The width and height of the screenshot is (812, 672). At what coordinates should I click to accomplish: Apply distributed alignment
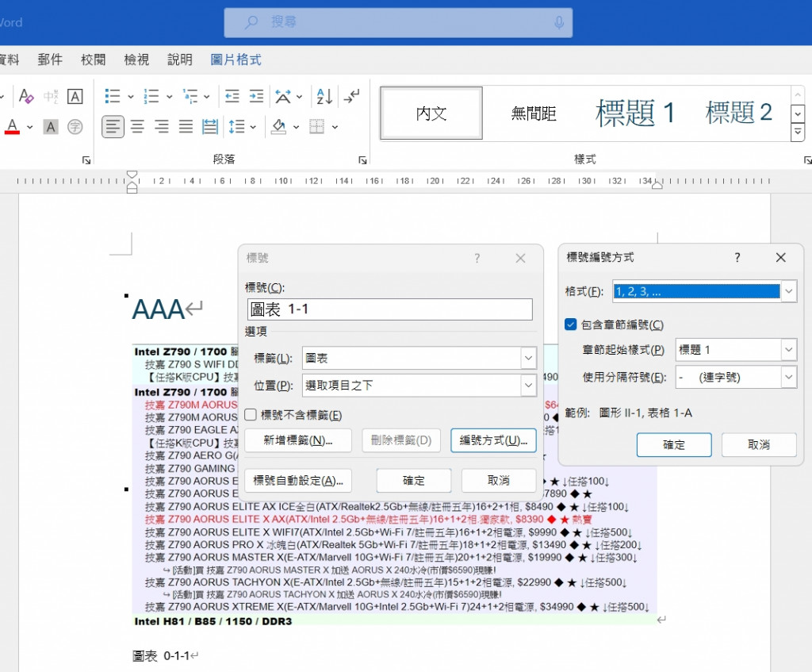[209, 126]
